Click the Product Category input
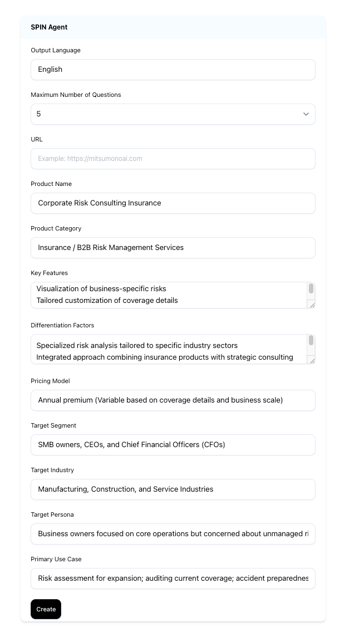Screen dimensions: 364x642 click(173, 248)
